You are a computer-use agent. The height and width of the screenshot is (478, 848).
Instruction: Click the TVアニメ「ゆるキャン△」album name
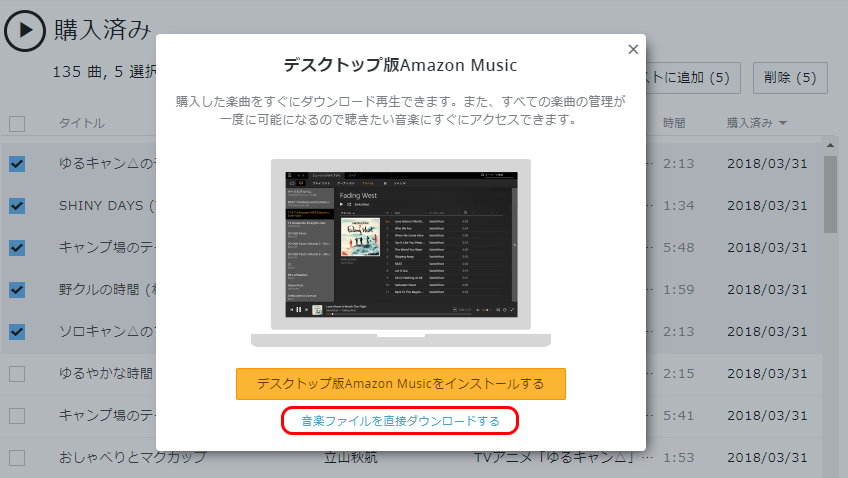[554, 457]
